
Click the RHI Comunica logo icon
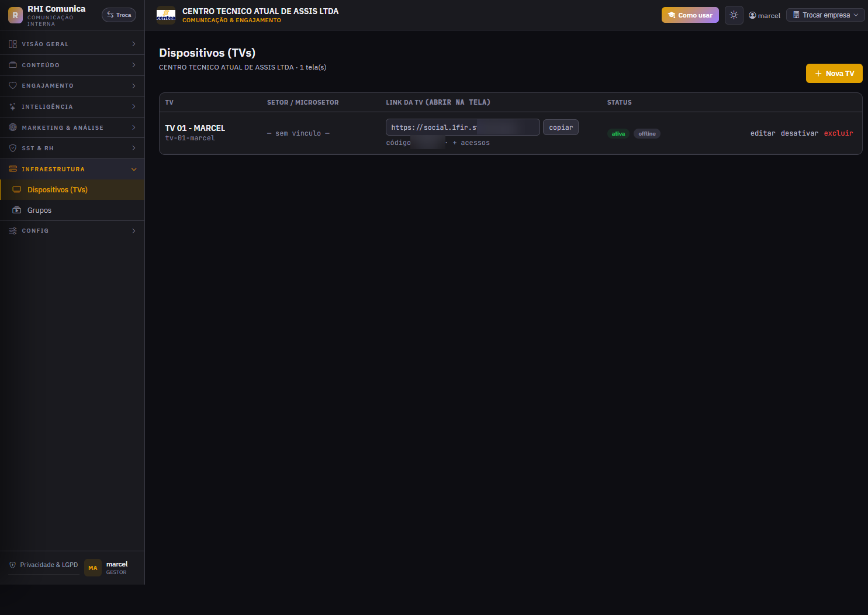click(15, 15)
